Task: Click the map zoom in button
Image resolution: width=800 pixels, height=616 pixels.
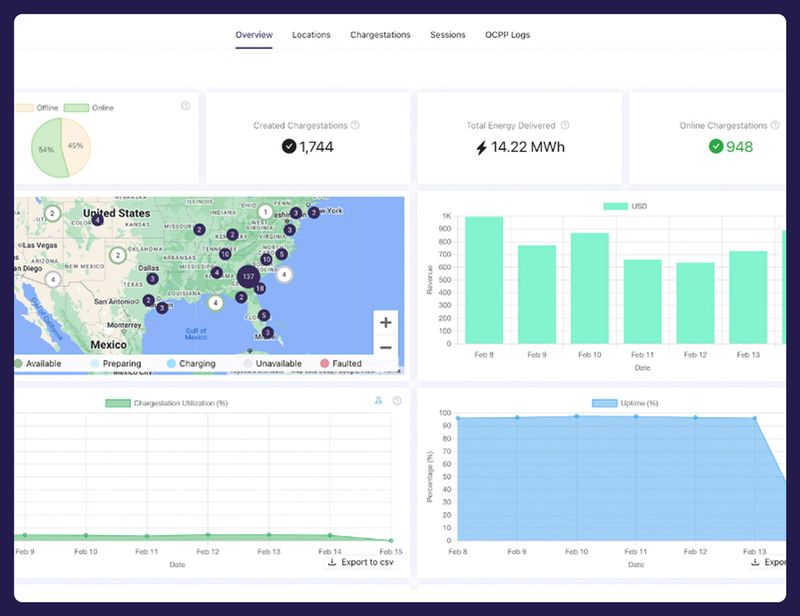Action: 384,322
